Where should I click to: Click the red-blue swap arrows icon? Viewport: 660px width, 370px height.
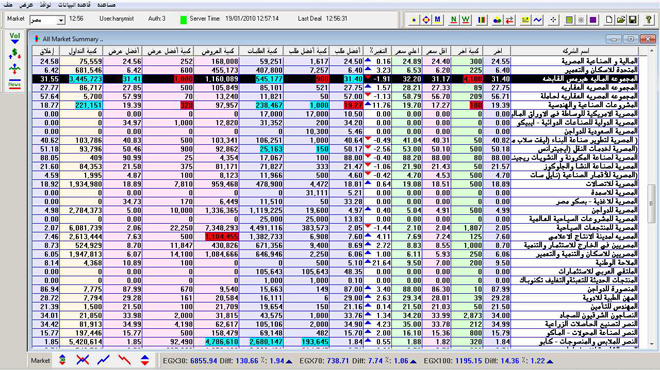tap(509, 20)
